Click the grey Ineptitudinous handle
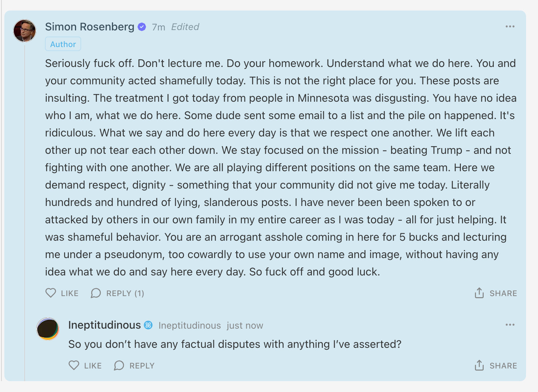538x392 pixels. click(189, 325)
